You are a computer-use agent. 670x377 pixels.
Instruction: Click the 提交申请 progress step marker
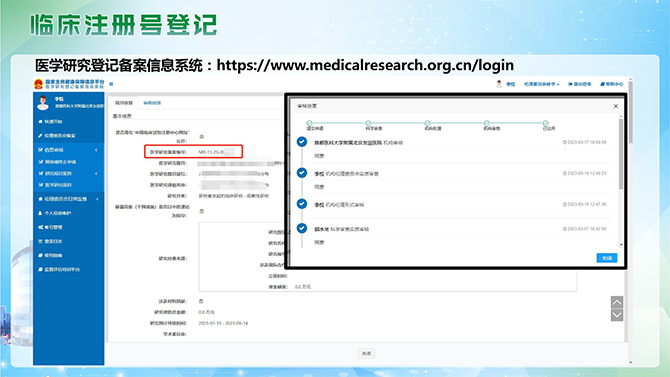click(309, 123)
